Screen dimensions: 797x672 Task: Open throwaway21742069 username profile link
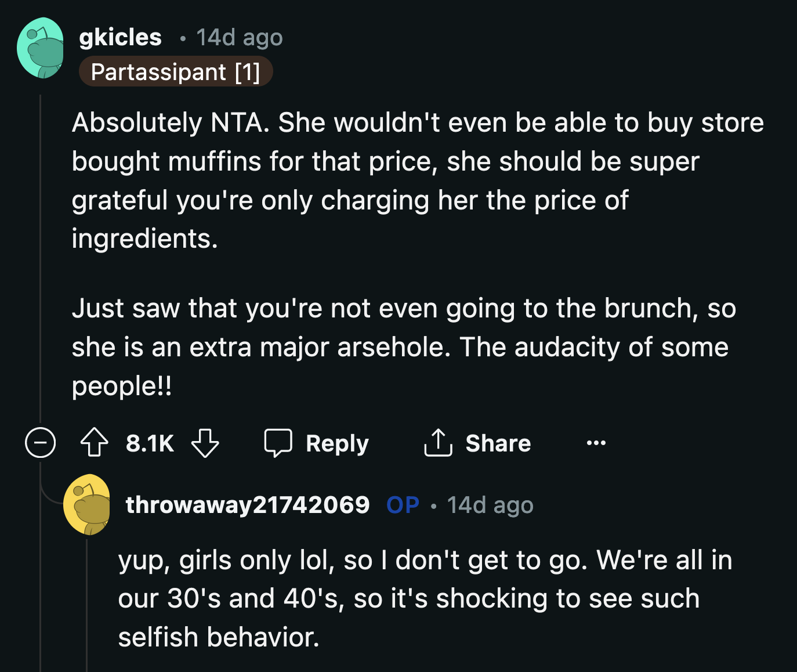coord(248,505)
